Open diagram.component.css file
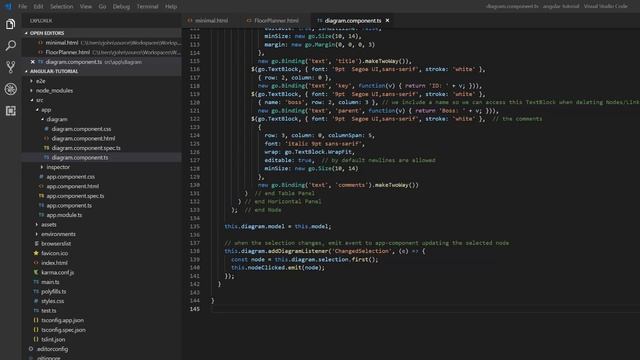Image resolution: width=640 pixels, height=360 pixels. pyautogui.click(x=81, y=129)
